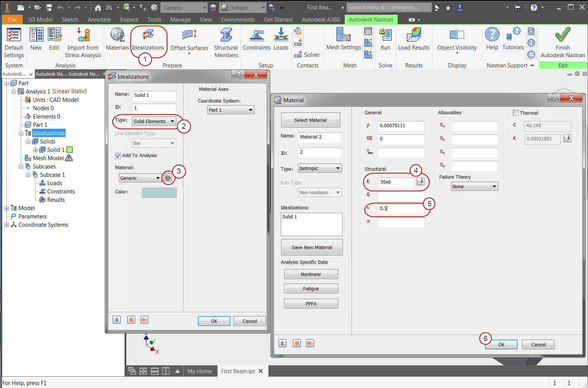588x388 pixels.
Task: Open the idealization Type dropdown
Action: [154, 121]
